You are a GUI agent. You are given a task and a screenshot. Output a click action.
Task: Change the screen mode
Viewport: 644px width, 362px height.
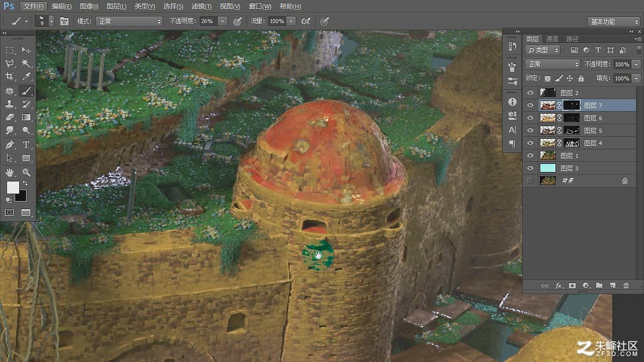point(26,213)
